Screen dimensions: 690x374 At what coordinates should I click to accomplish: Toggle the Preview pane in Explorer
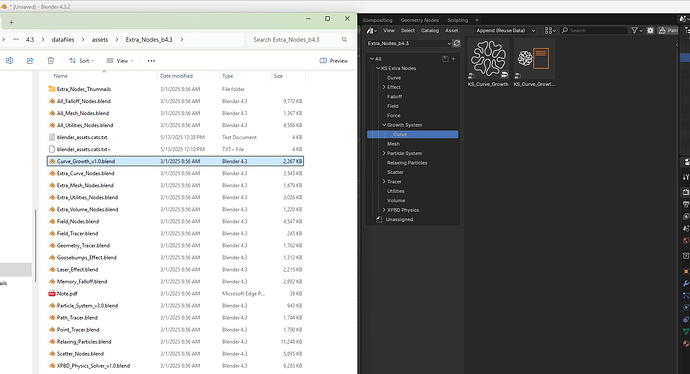coord(334,61)
